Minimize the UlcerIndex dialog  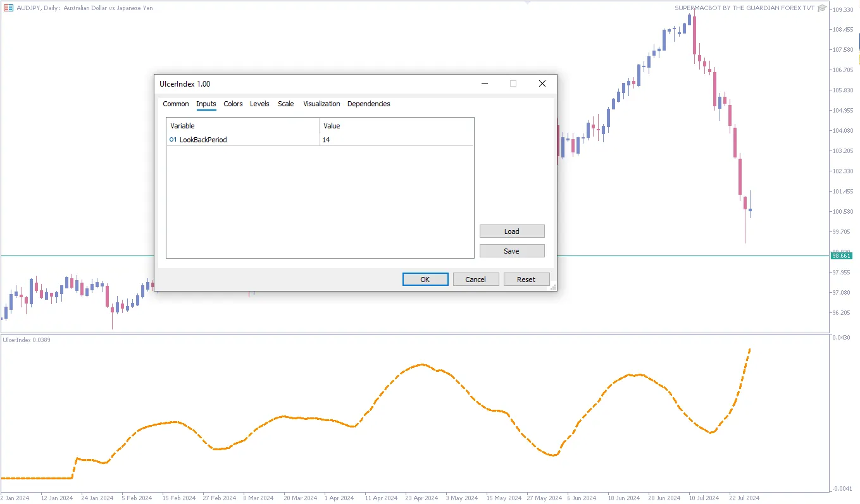click(485, 83)
